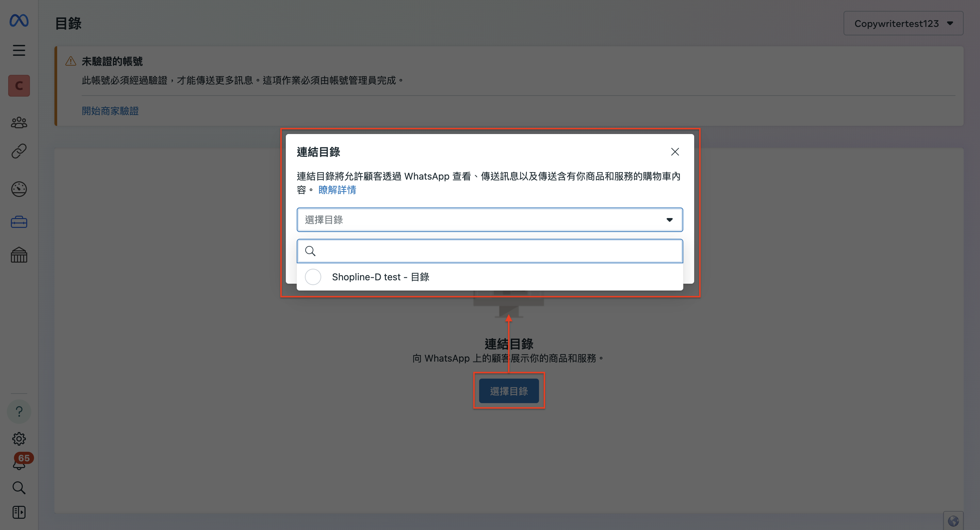Screen dimensions: 980x530
Task: Click the blue 選擇目錄 button
Action: point(509,391)
